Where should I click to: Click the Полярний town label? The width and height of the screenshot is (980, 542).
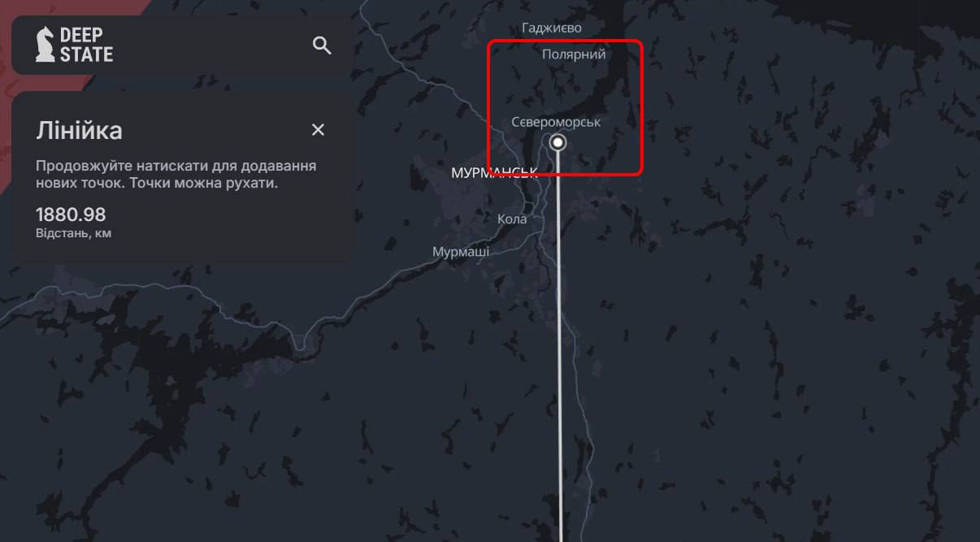[x=574, y=54]
